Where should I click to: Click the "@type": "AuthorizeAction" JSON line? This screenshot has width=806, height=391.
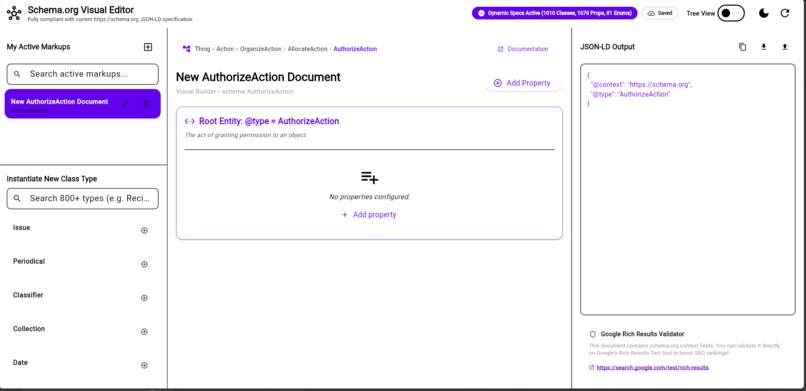(x=630, y=95)
